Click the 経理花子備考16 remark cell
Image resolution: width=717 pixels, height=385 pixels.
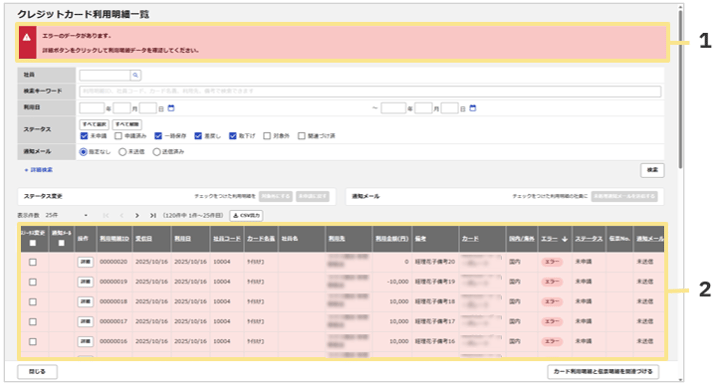click(x=435, y=342)
